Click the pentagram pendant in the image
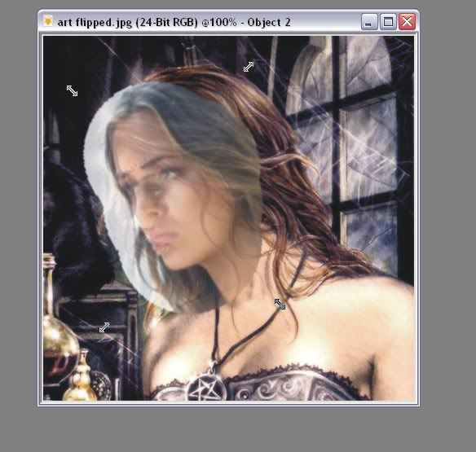Image resolution: width=476 pixels, height=452 pixels. pyautogui.click(x=207, y=387)
